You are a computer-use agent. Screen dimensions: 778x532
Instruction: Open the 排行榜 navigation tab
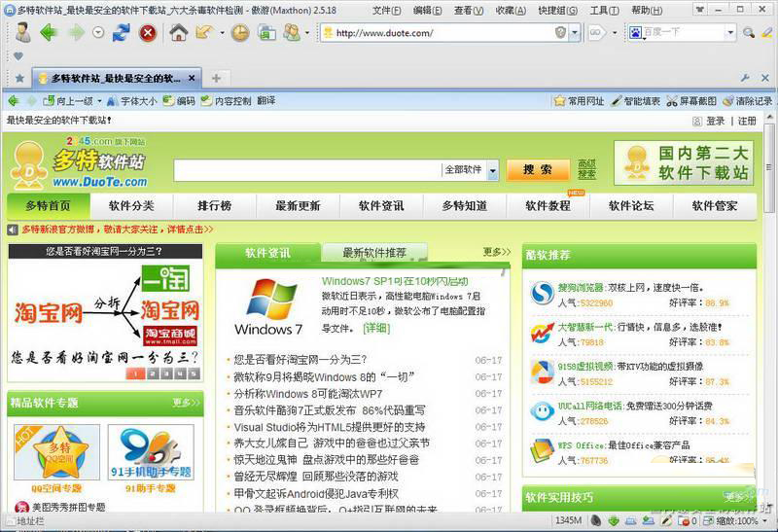pos(214,206)
